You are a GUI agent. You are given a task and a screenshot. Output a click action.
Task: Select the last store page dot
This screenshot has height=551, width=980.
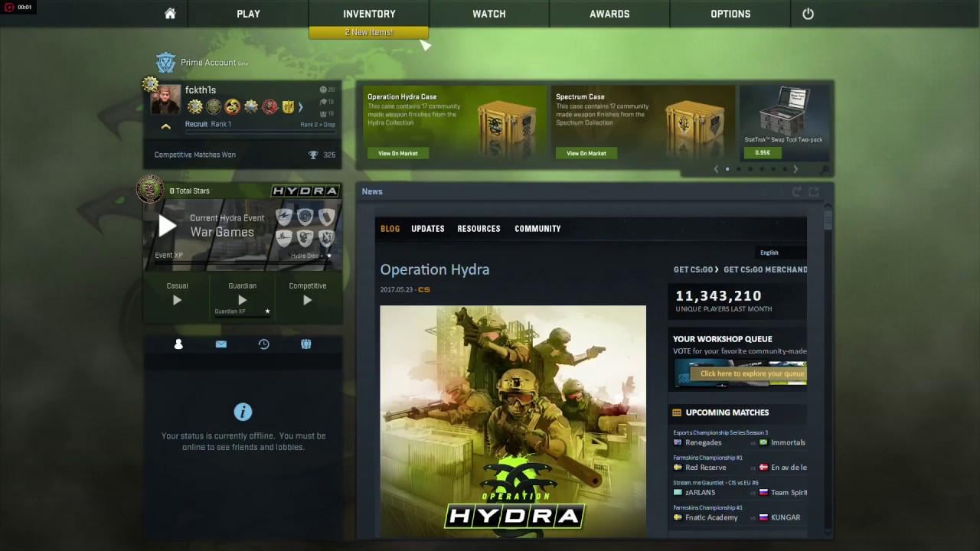784,169
